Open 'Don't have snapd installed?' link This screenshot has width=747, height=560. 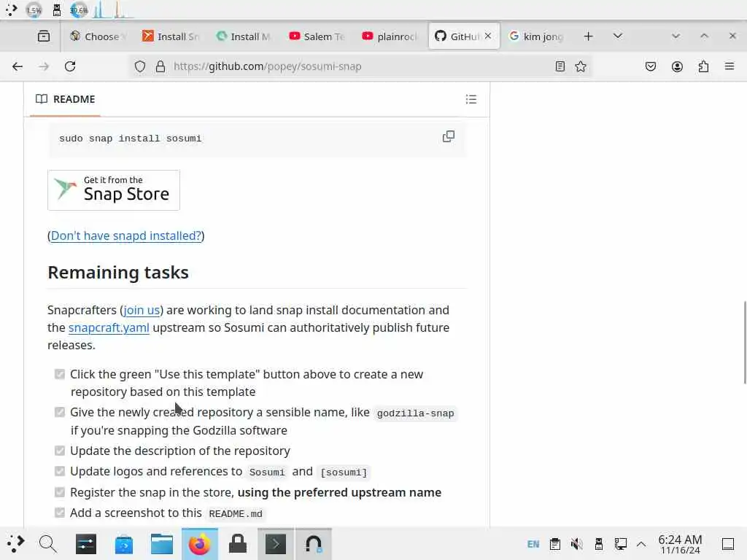(x=126, y=236)
